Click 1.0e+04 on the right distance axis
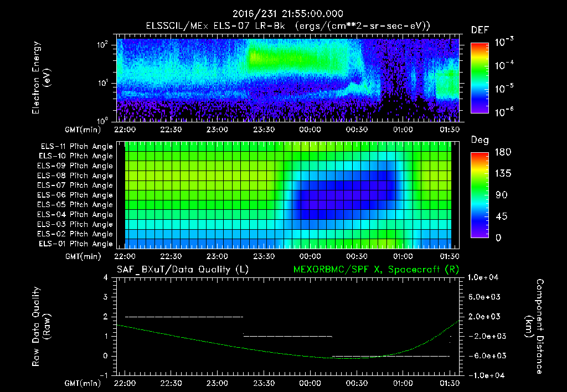 click(483, 277)
